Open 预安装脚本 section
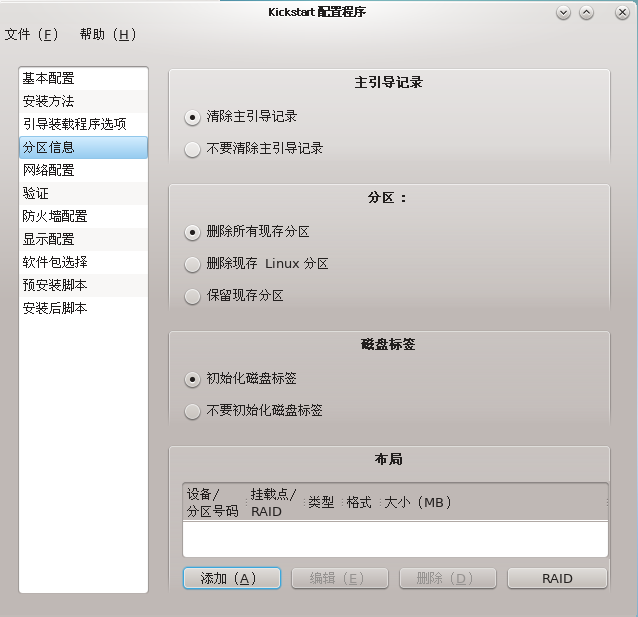 click(x=83, y=285)
